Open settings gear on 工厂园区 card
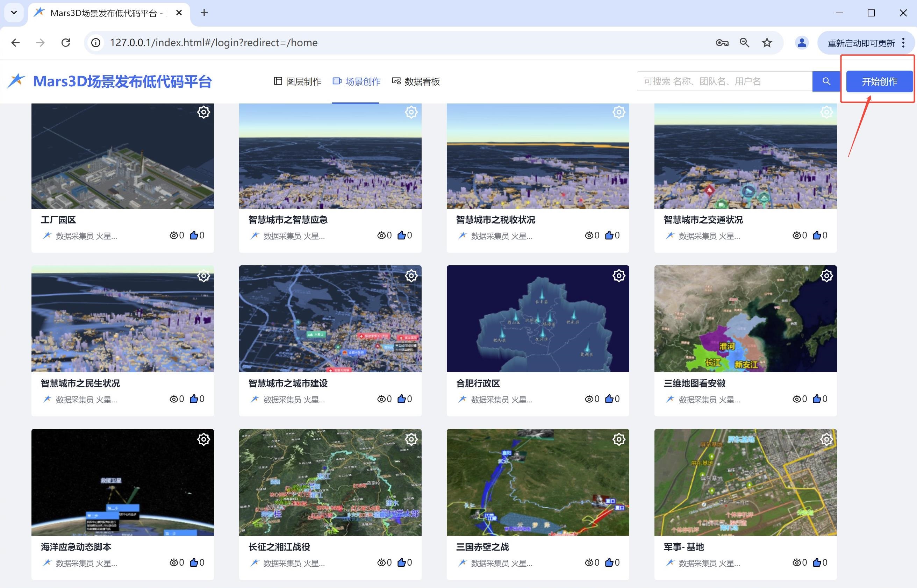The height and width of the screenshot is (588, 917). click(203, 112)
